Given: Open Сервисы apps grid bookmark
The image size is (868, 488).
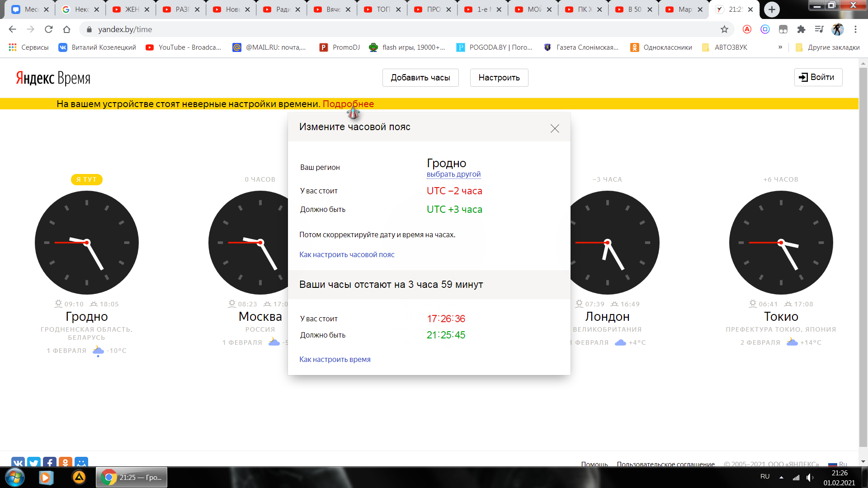Looking at the screenshot, I should (x=28, y=47).
